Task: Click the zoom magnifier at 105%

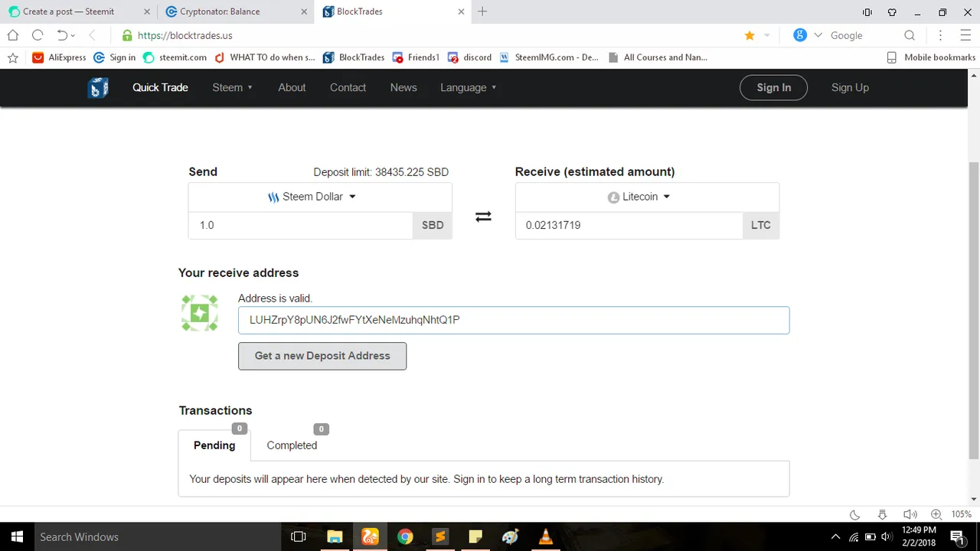Action: click(x=936, y=514)
